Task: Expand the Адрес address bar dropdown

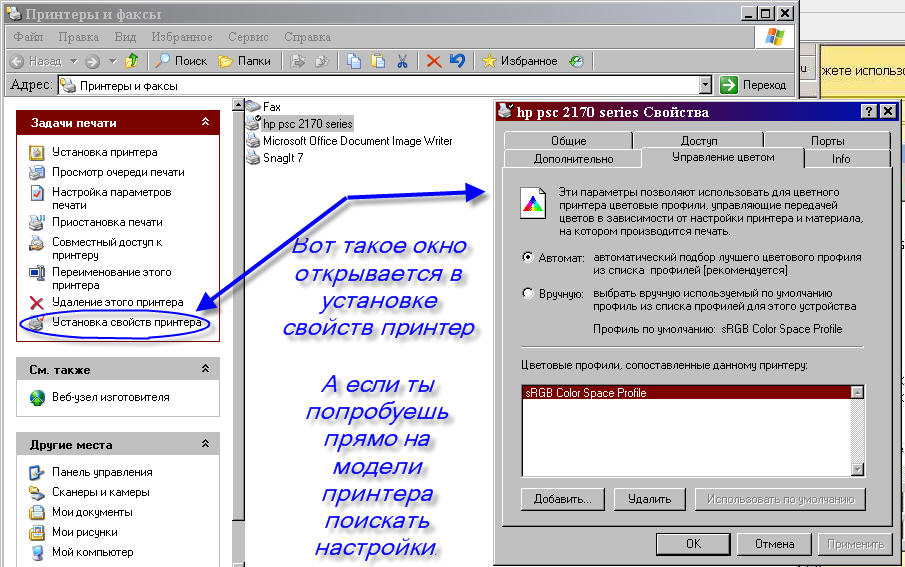Action: pos(705,85)
